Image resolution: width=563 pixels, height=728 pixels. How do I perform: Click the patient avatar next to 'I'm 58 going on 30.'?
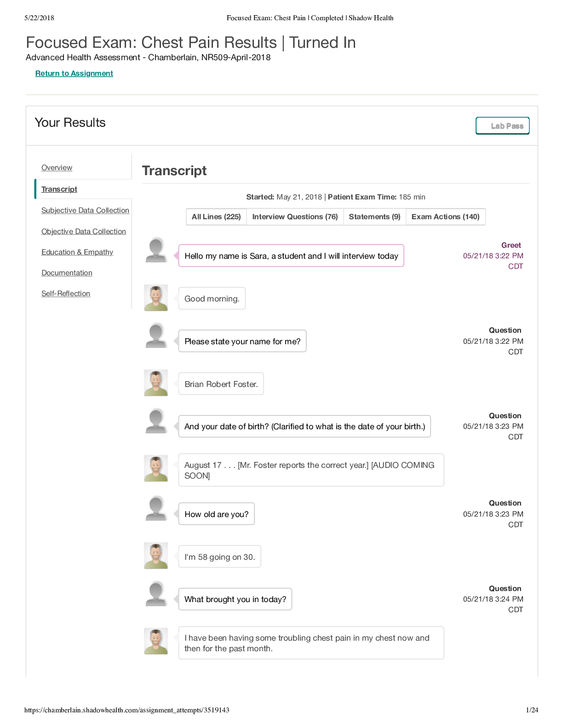(x=156, y=556)
